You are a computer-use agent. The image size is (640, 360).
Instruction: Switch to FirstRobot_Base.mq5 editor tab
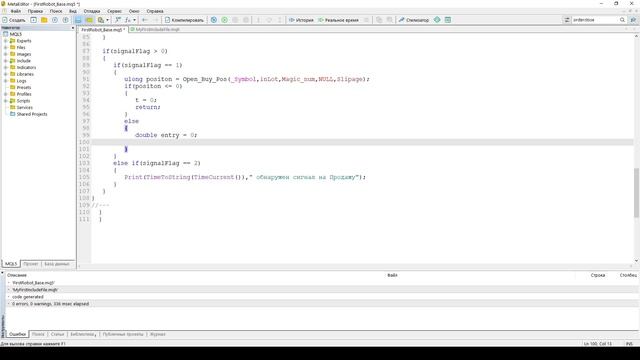102,30
